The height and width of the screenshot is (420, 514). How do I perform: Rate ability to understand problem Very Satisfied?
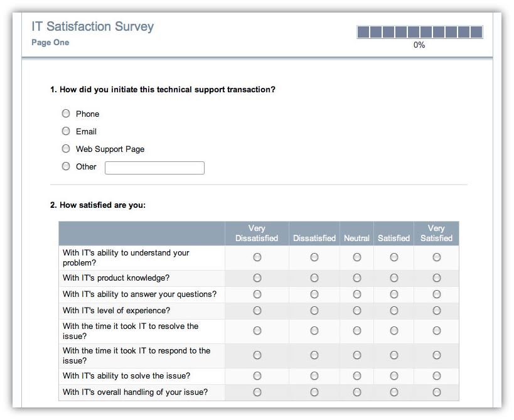pos(436,257)
